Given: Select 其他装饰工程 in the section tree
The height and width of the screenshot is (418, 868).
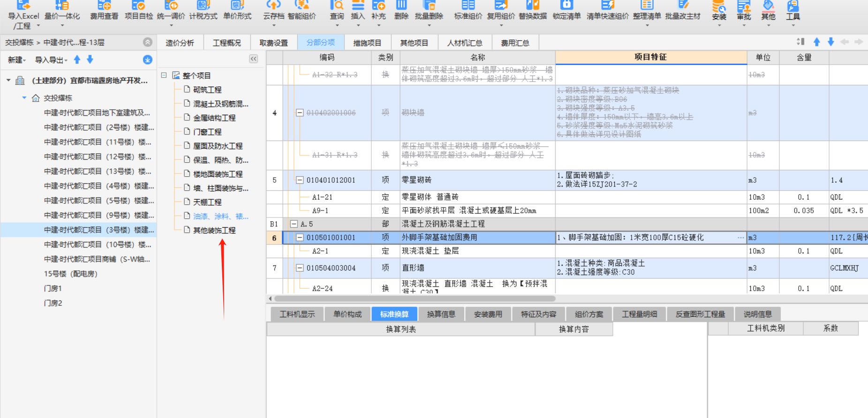Looking at the screenshot, I should tap(214, 230).
